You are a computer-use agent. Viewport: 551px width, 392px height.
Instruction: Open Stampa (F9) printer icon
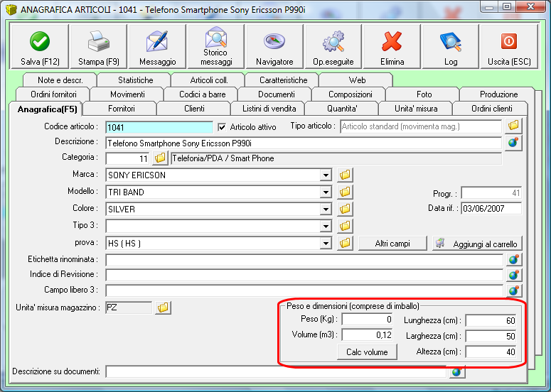[99, 41]
